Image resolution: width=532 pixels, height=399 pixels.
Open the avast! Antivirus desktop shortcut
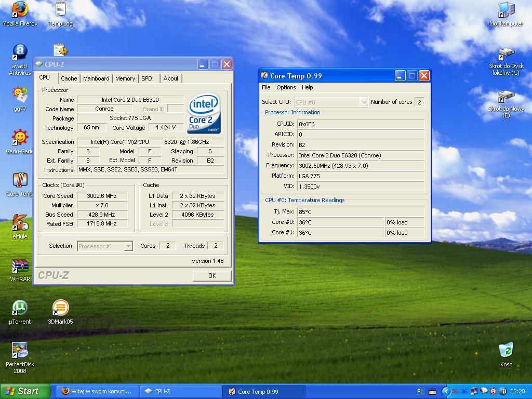[x=20, y=52]
